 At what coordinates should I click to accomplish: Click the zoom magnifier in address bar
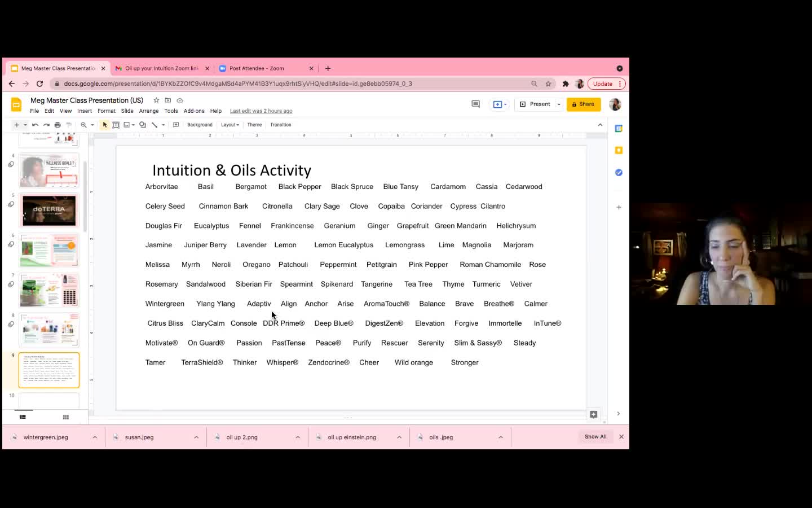coord(534,84)
